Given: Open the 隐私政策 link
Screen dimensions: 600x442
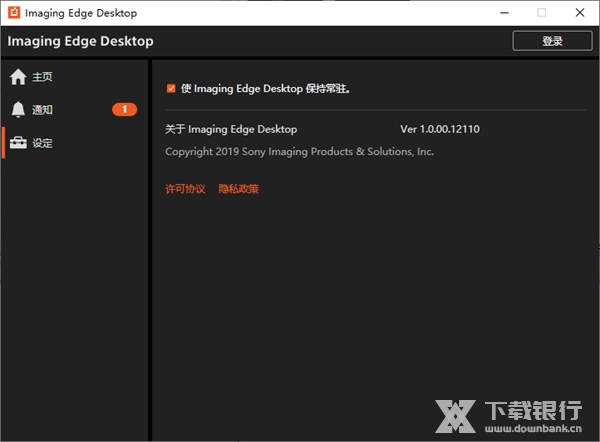Looking at the screenshot, I should [238, 189].
